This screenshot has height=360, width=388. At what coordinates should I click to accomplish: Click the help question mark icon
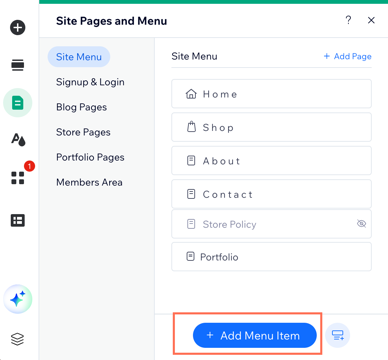348,20
